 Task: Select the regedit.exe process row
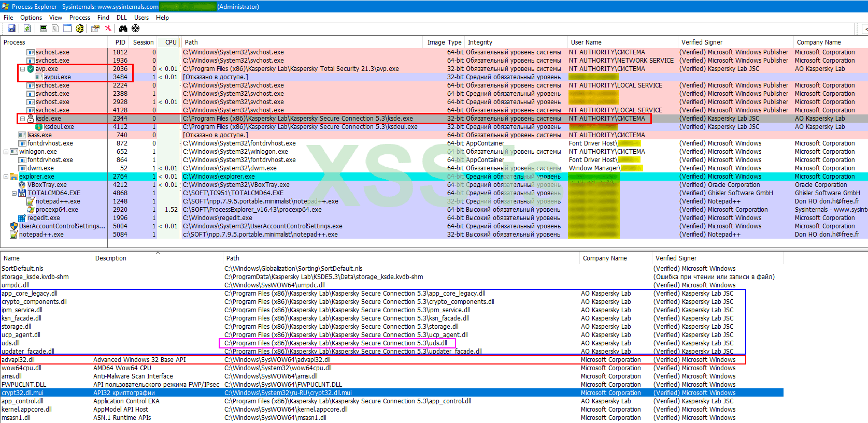coord(44,218)
